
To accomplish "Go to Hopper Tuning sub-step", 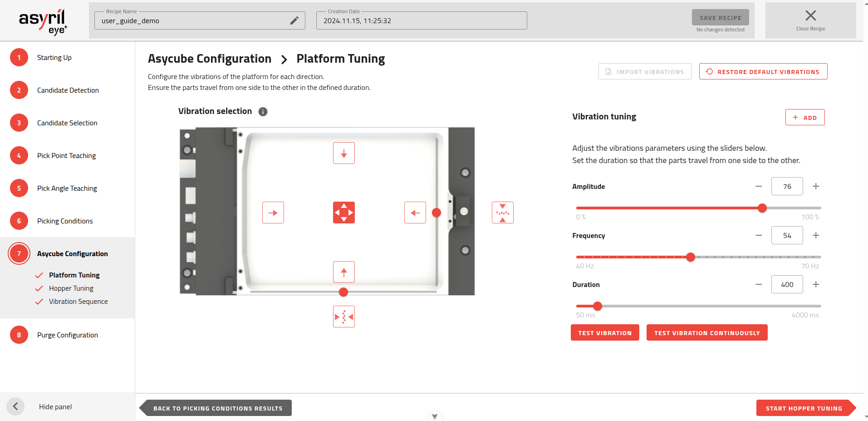I will (x=71, y=288).
